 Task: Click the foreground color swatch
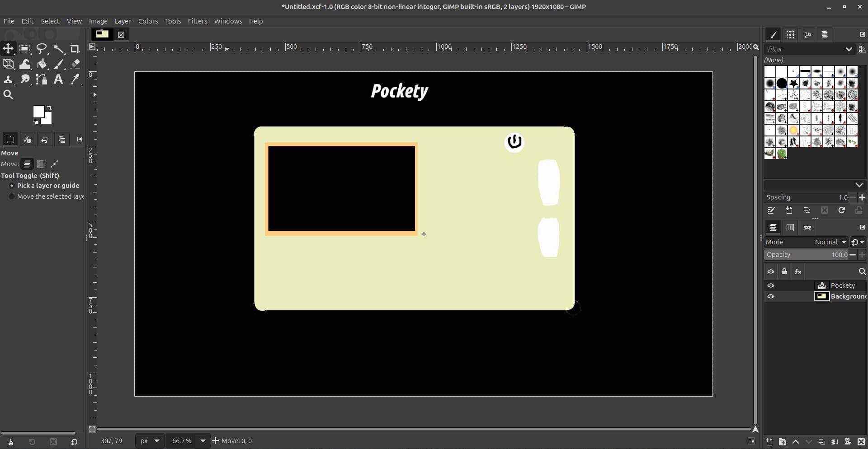(x=38, y=112)
